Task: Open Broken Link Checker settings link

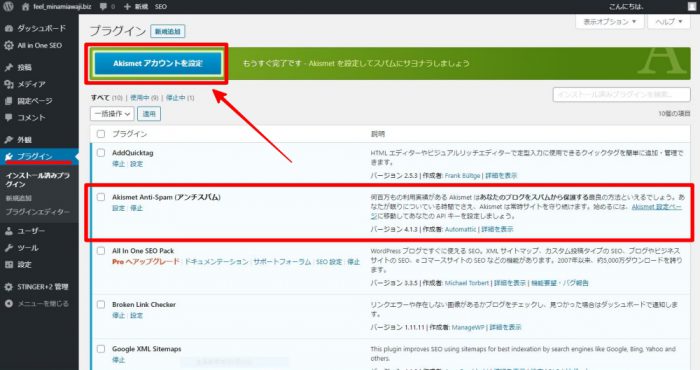Action: [x=136, y=316]
